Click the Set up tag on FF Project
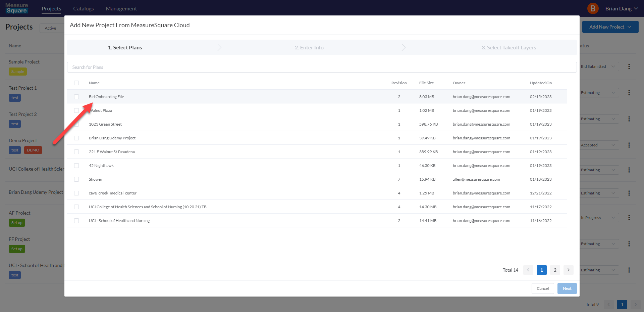 pos(17,249)
